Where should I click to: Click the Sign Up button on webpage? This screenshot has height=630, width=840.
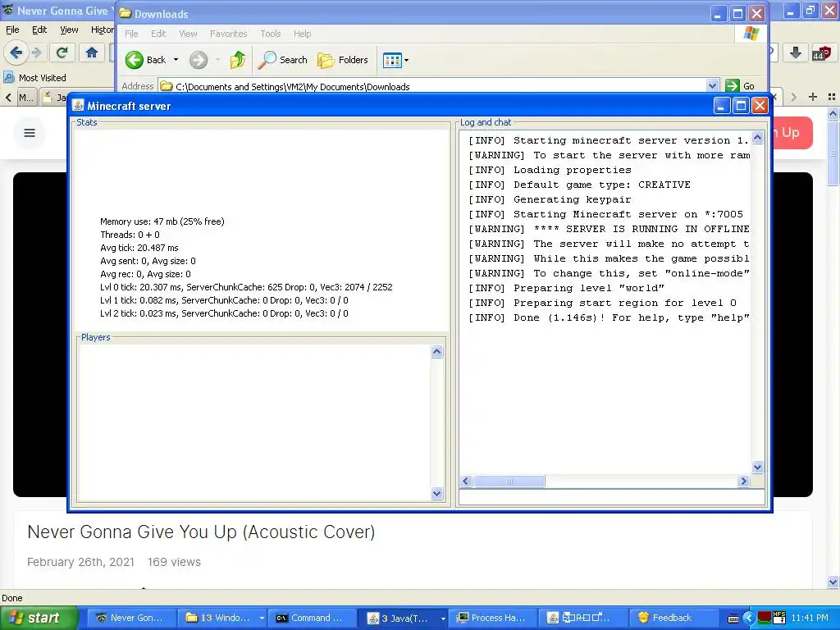[x=792, y=132]
